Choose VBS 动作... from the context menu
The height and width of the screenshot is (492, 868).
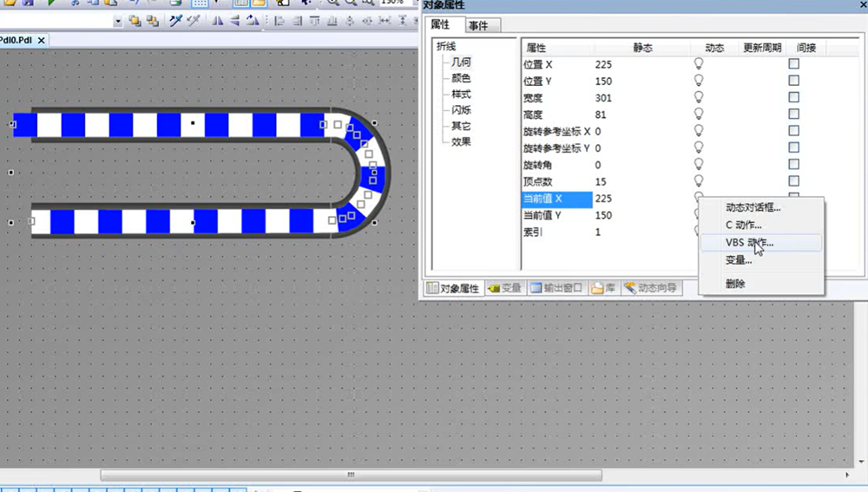(749, 243)
